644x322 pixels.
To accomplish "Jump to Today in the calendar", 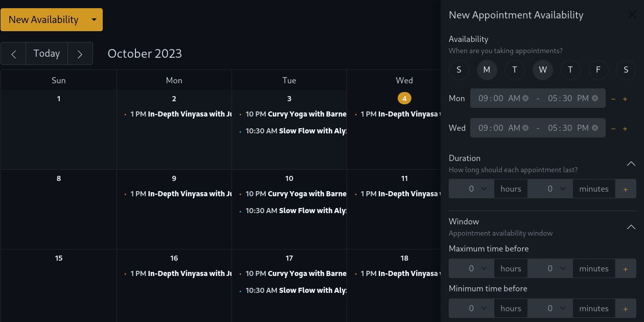I will 47,54.
